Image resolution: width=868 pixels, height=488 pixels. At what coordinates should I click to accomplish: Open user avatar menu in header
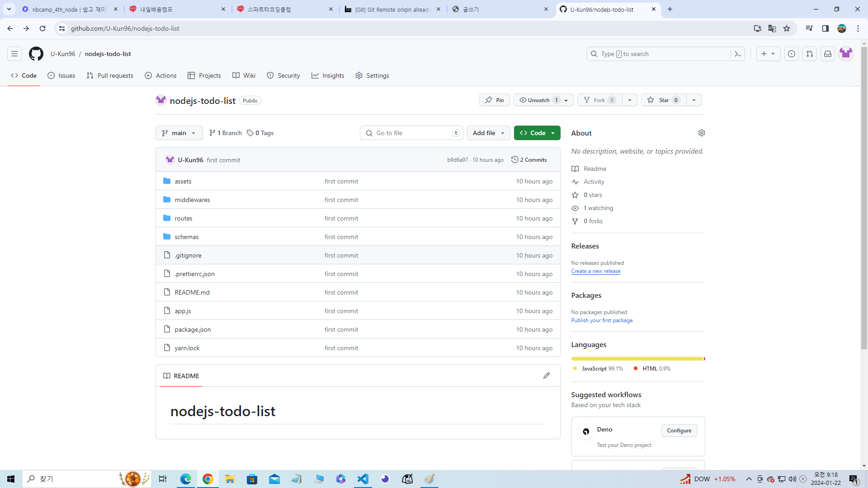click(846, 53)
